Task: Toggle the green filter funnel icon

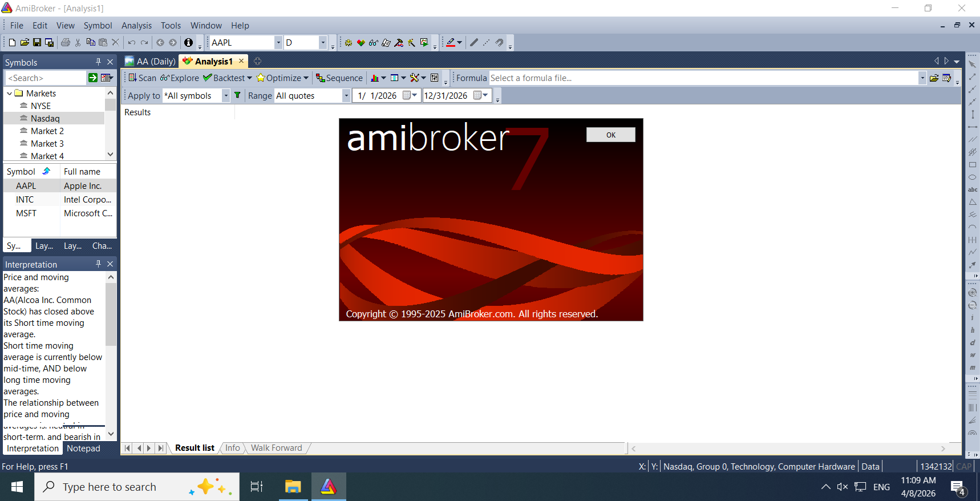Action: [x=237, y=95]
